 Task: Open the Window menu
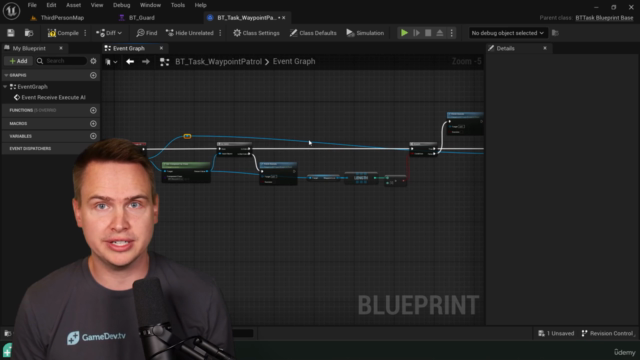(x=150, y=5)
